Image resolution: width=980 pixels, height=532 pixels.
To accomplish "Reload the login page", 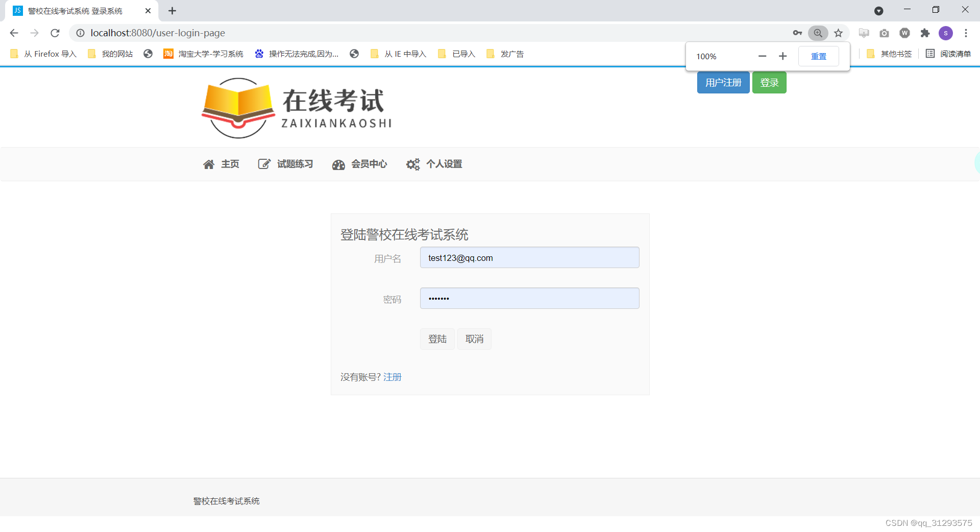I will point(55,33).
